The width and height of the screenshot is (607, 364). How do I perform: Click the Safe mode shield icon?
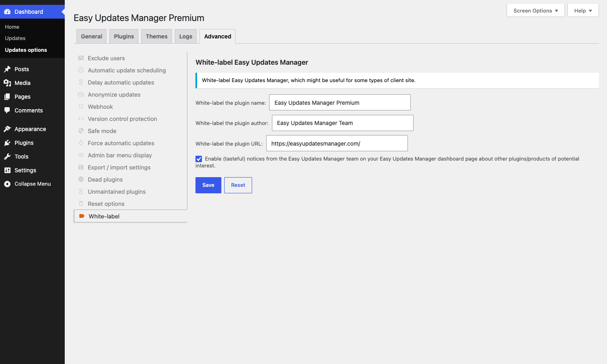point(81,131)
